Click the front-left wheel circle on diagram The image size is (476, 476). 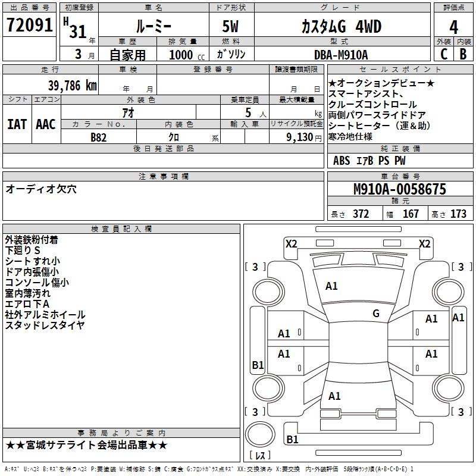pos(268,292)
